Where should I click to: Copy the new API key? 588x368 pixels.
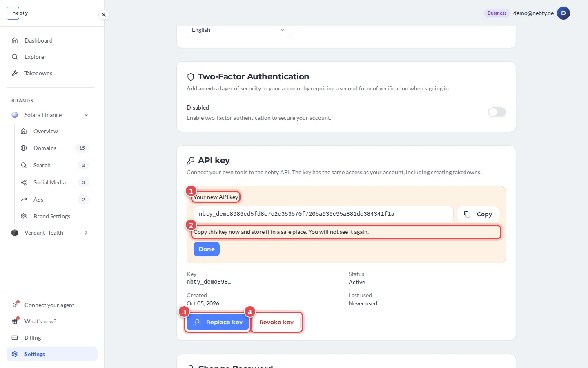click(478, 214)
